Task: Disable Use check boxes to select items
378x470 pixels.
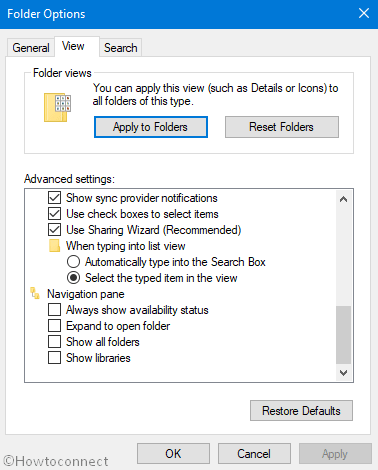Action: coord(54,214)
